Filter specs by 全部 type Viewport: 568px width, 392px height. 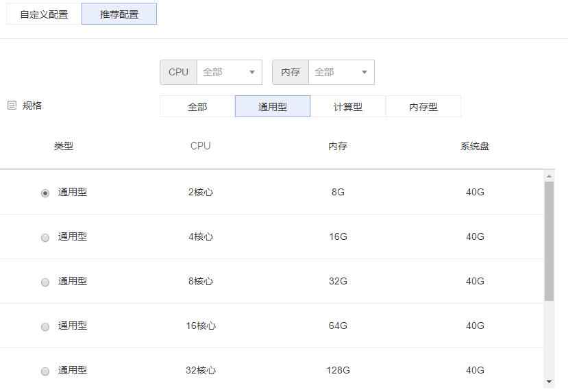(x=197, y=107)
